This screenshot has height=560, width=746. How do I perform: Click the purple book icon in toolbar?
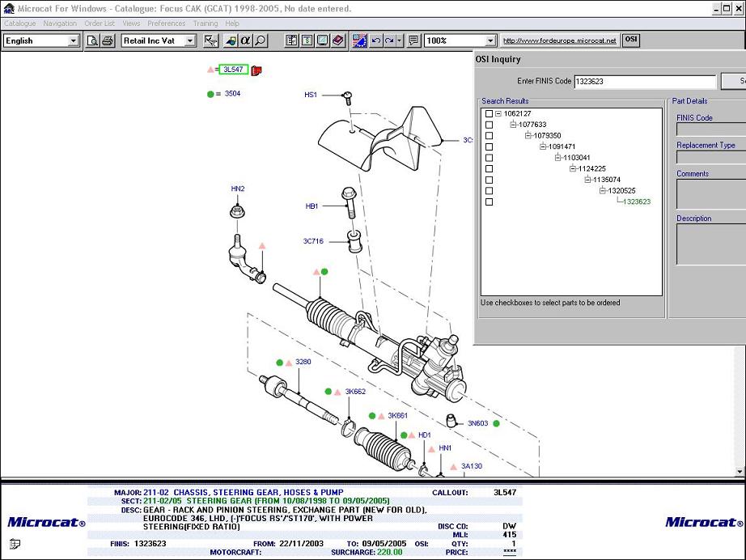(x=337, y=40)
